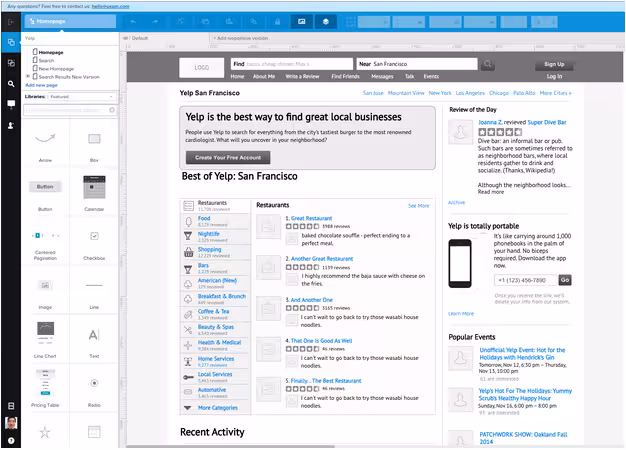Open the presentation screen sidebar icon
626x450 pixels.
click(x=11, y=104)
